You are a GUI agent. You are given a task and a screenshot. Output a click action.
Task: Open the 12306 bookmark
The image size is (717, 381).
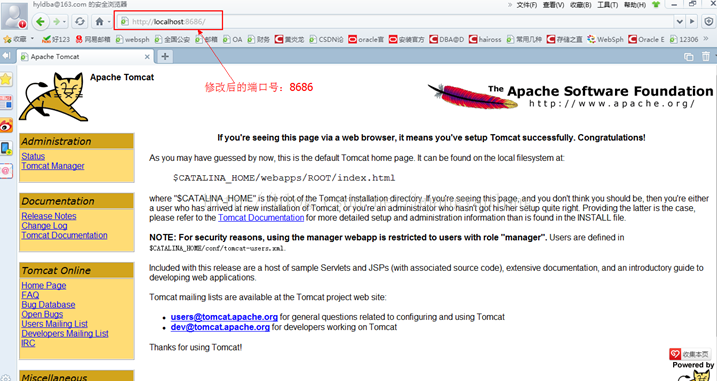click(x=684, y=39)
